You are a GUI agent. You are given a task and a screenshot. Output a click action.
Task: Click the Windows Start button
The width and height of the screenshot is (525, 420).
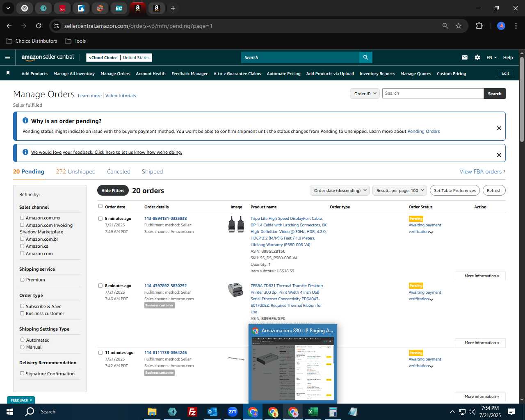pos(9,412)
